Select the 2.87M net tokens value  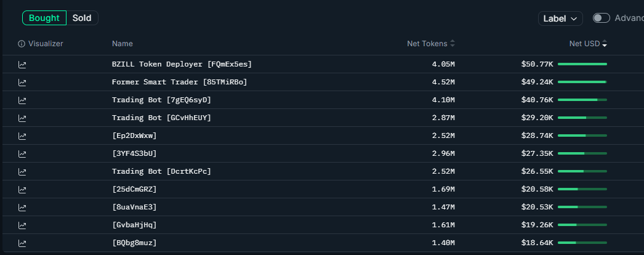pos(443,118)
